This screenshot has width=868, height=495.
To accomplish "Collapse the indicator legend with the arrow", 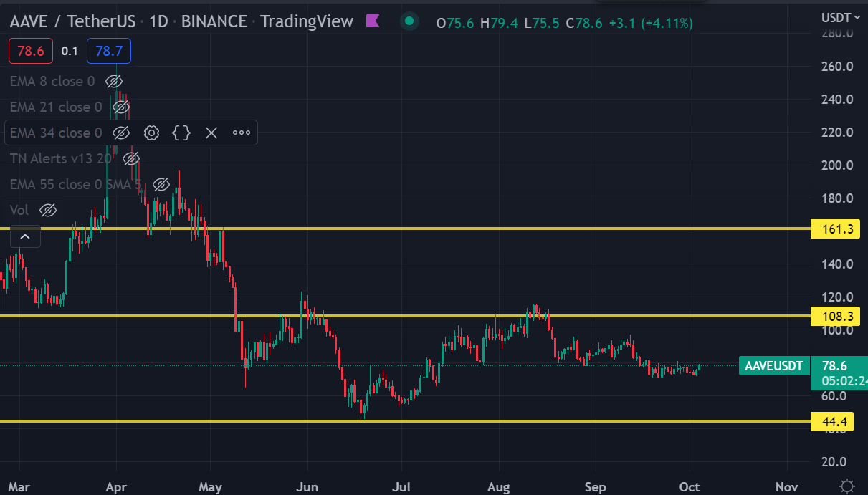I will 25,236.
